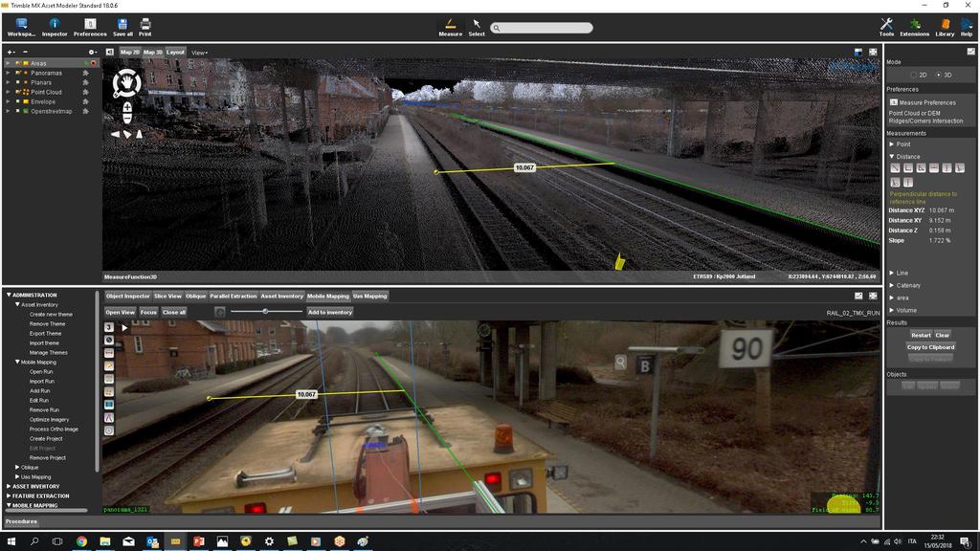Click the Print icon
This screenshot has width=980, height=551.
[x=145, y=27]
